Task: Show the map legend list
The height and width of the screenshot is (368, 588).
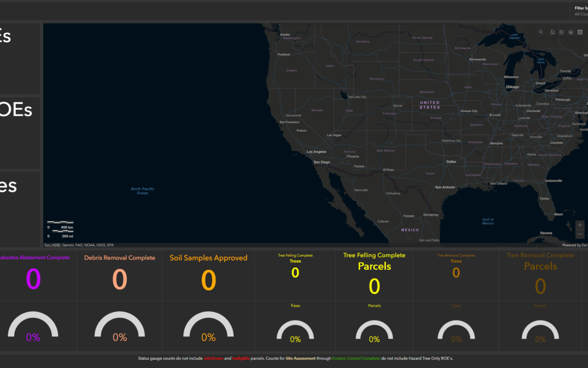Action: click(561, 32)
